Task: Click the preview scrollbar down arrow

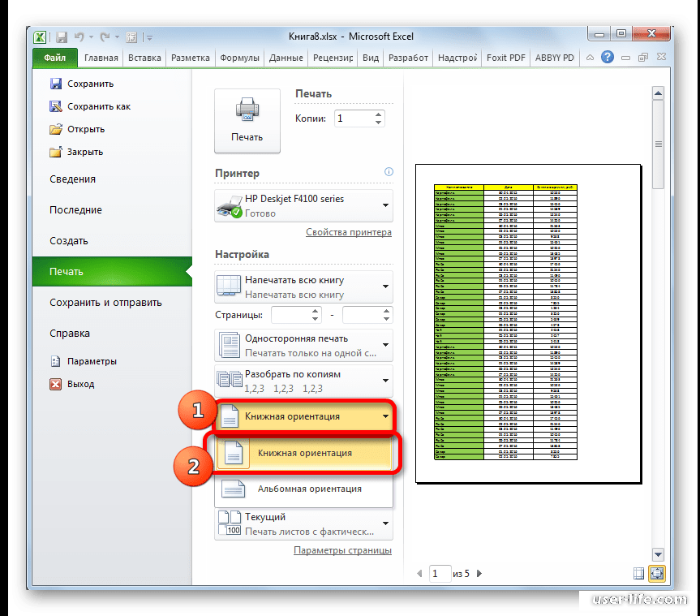Action: tap(658, 554)
